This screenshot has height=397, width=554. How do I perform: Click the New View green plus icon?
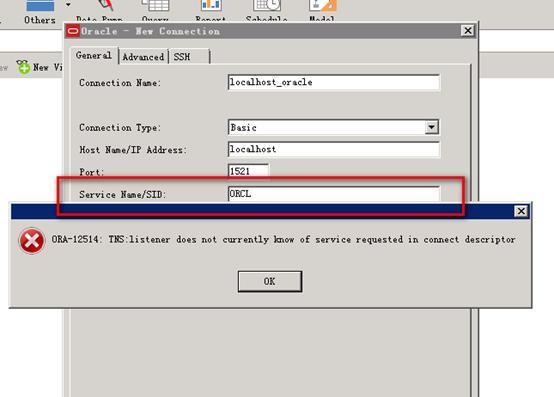[23, 67]
